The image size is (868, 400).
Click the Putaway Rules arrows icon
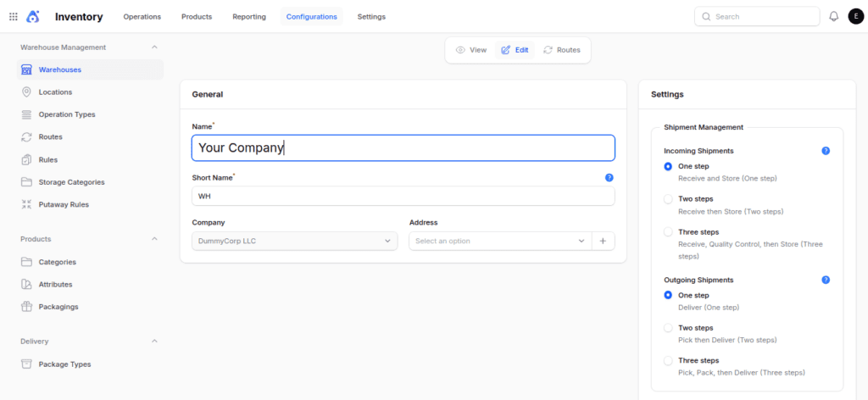pyautogui.click(x=26, y=204)
